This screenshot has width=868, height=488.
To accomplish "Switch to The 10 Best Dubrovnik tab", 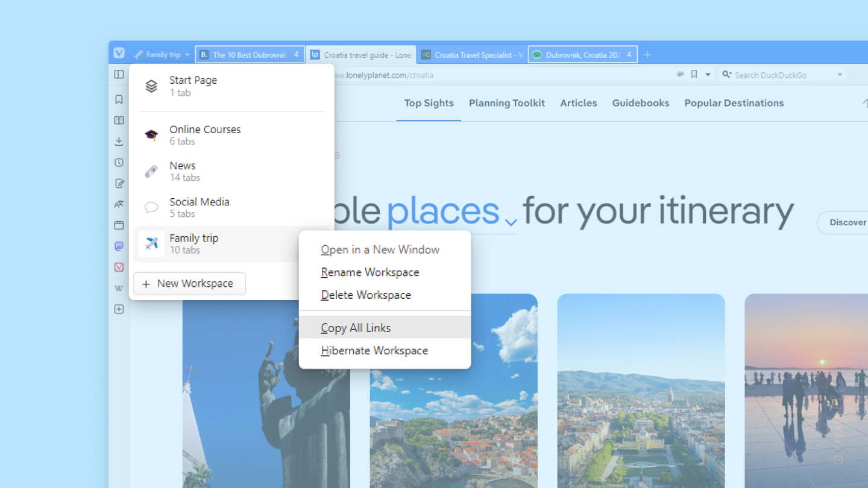I will 250,55.
